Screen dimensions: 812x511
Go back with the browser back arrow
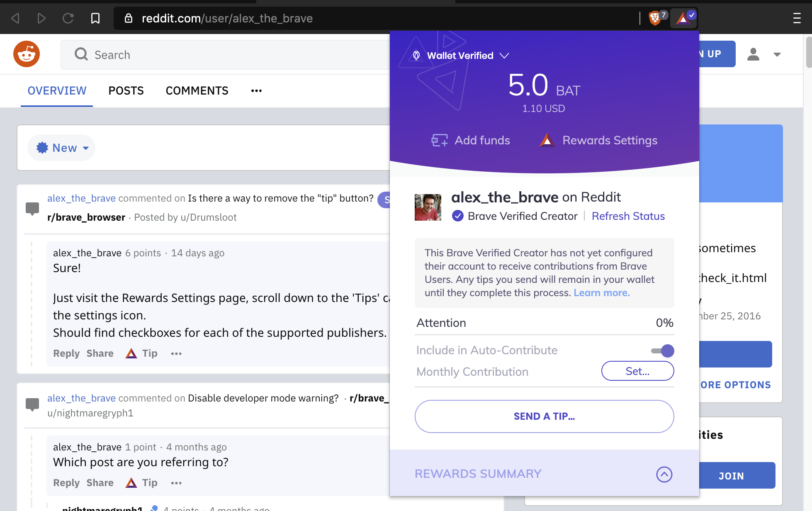tap(15, 18)
